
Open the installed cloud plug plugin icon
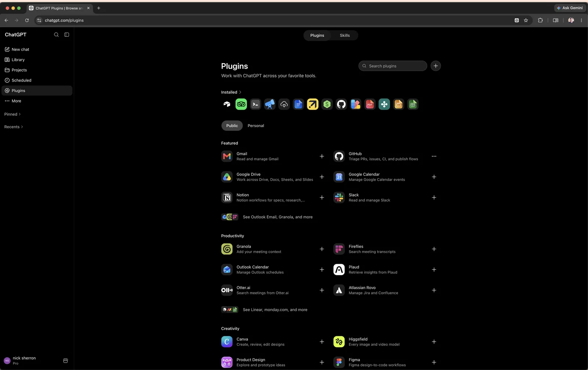tap(284, 104)
